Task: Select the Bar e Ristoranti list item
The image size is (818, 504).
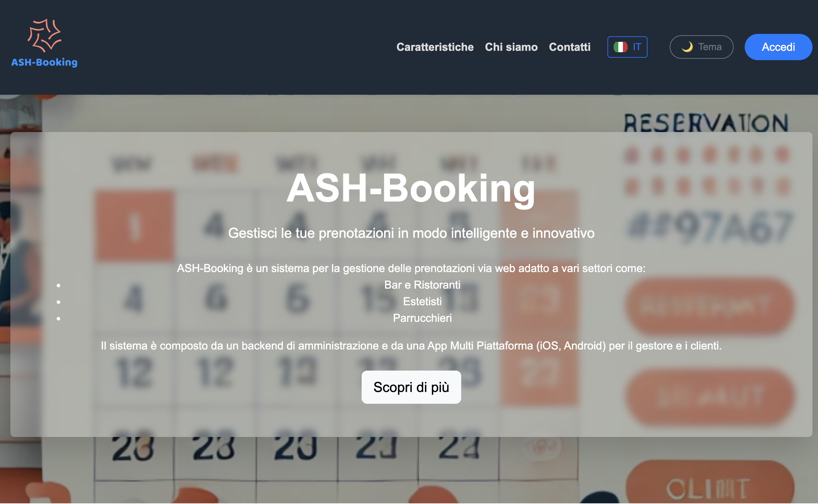Action: pyautogui.click(x=422, y=285)
